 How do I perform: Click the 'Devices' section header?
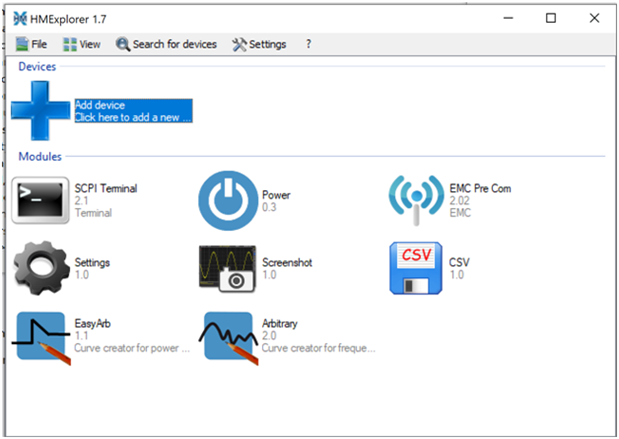37,67
